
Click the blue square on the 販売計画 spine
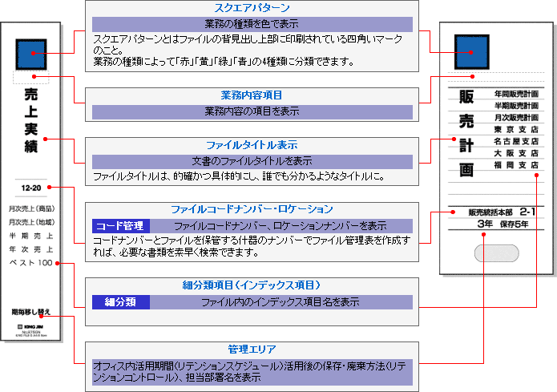[x=472, y=52]
